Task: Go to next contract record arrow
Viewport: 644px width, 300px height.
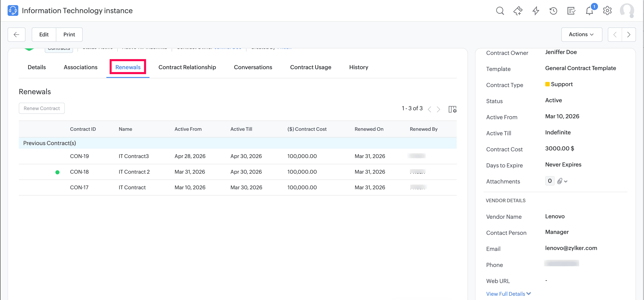Action: [629, 34]
